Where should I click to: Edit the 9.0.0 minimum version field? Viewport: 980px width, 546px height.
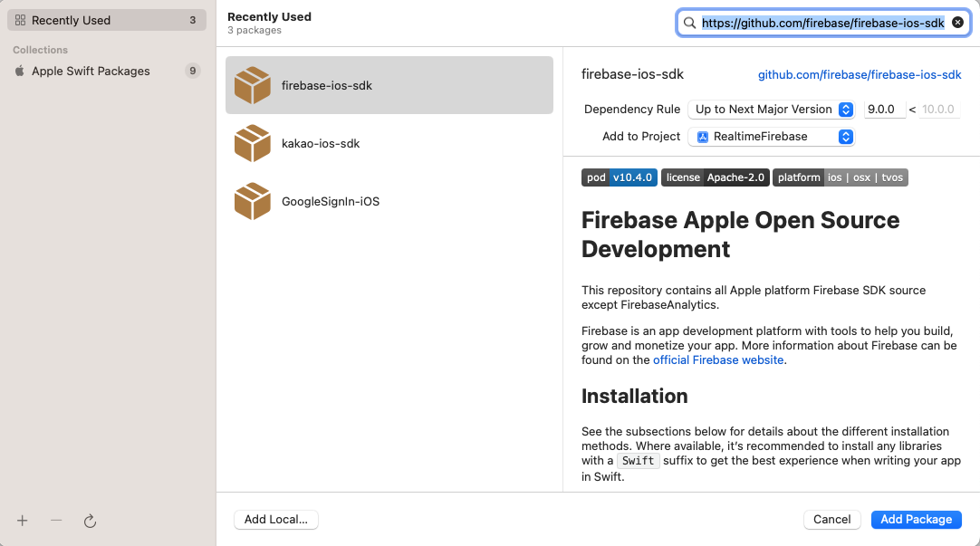884,110
